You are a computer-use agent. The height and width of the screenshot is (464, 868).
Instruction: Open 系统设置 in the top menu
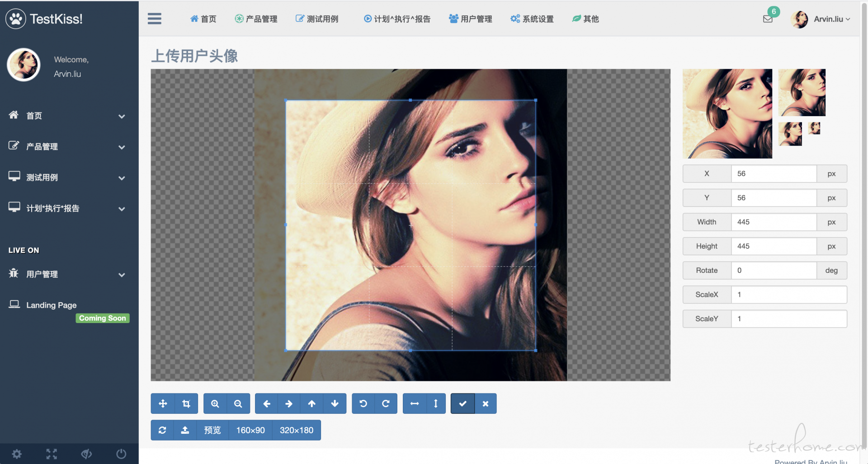pyautogui.click(x=532, y=19)
